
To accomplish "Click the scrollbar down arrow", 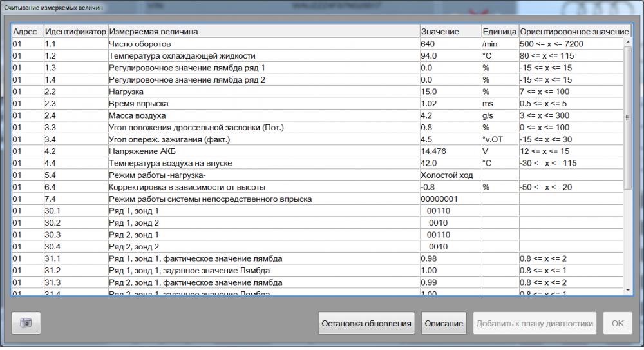I will 627,290.
